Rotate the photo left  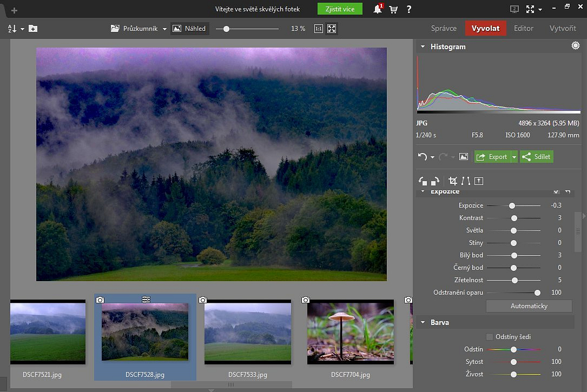423,181
